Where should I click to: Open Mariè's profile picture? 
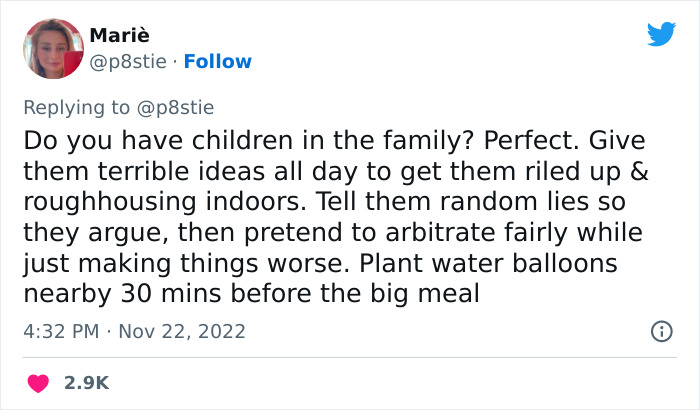51,48
